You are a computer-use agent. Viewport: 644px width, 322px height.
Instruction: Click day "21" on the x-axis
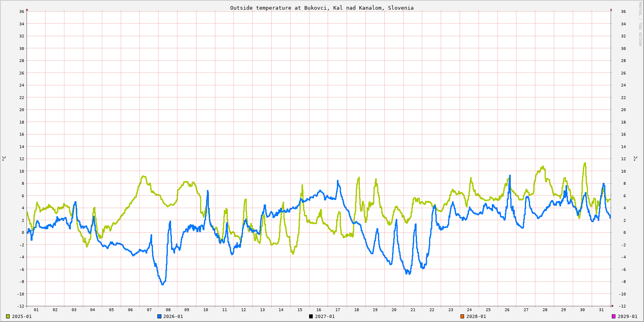pos(413,310)
